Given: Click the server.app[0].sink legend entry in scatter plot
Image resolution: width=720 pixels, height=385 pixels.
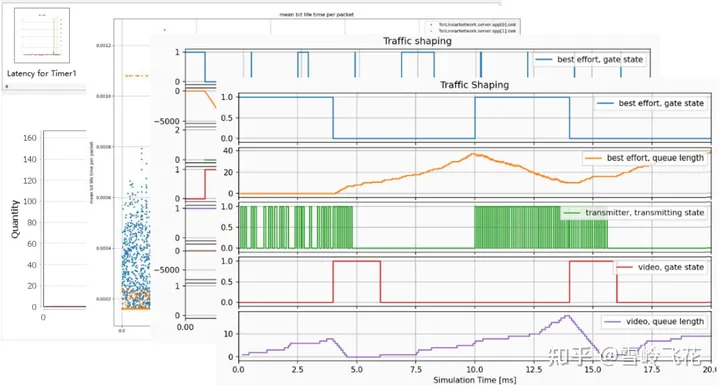Looking at the screenshot, I should pyautogui.click(x=473, y=25).
